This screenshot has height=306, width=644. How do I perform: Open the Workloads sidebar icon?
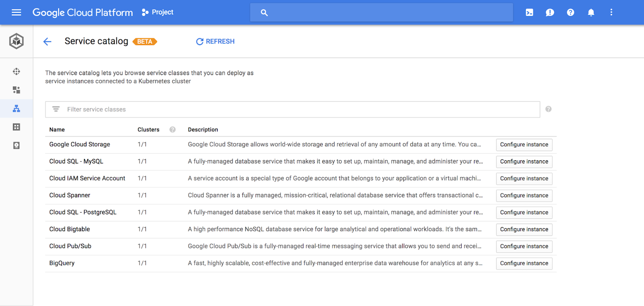pyautogui.click(x=17, y=90)
